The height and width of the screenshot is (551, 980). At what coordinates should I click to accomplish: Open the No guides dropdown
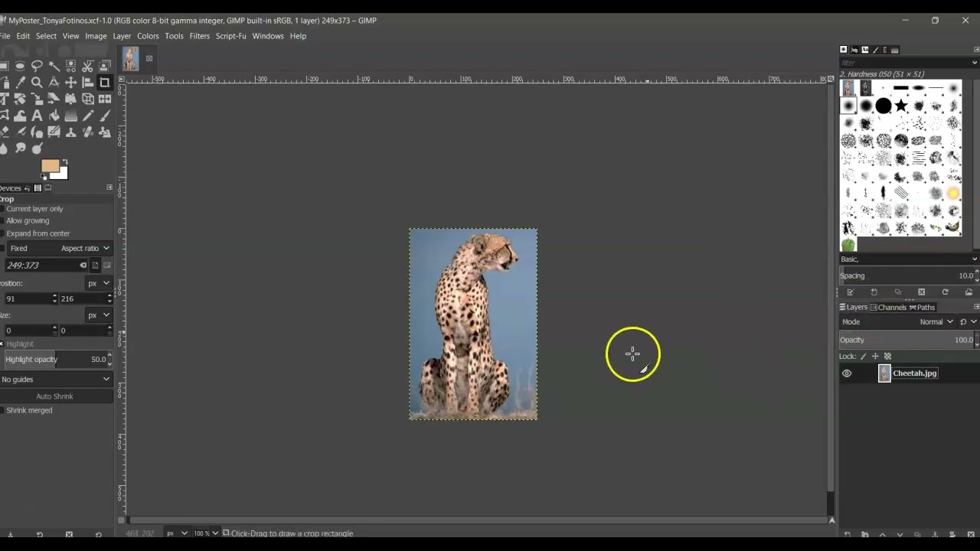[55, 380]
